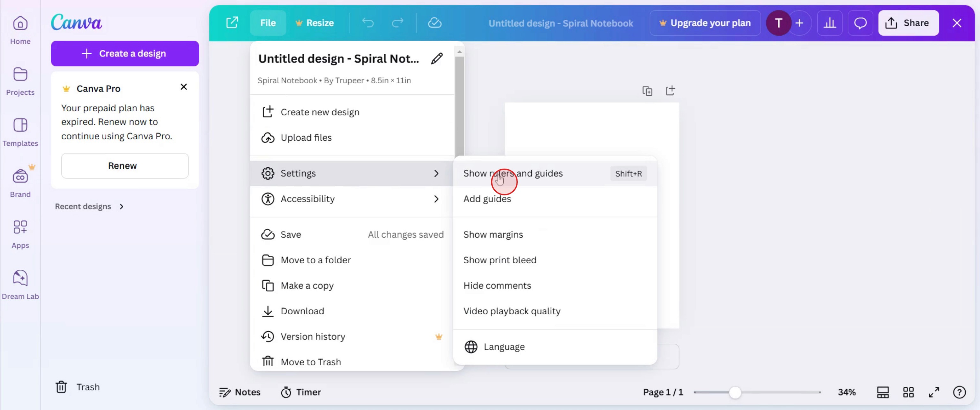This screenshot has height=410, width=980.
Task: Add a new page icon above canvas
Action: pyautogui.click(x=670, y=91)
